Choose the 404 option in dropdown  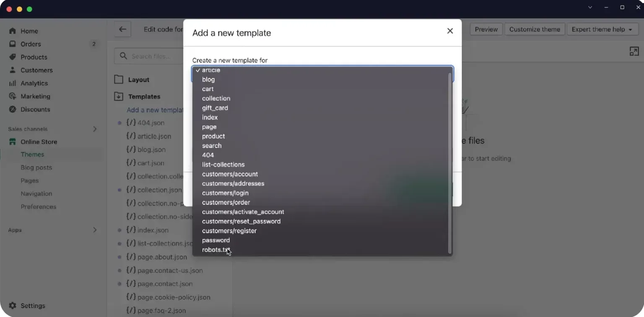(322, 155)
